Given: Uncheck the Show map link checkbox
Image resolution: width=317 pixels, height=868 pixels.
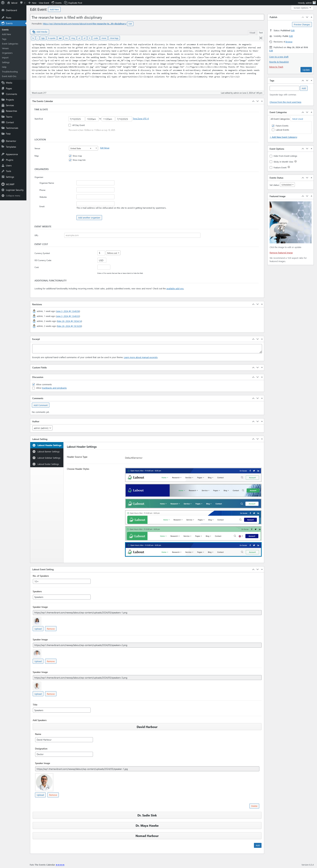Looking at the screenshot, I should pyautogui.click(x=70, y=160).
